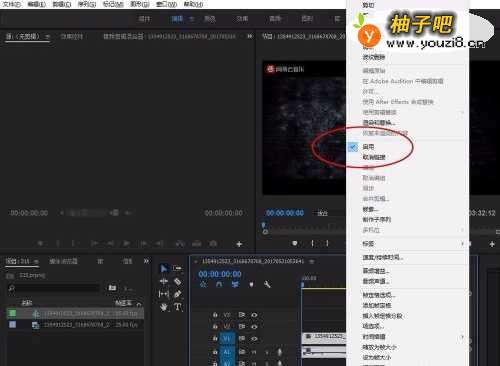Select the Pen tool
The width and height of the screenshot is (500, 366).
tap(177, 294)
